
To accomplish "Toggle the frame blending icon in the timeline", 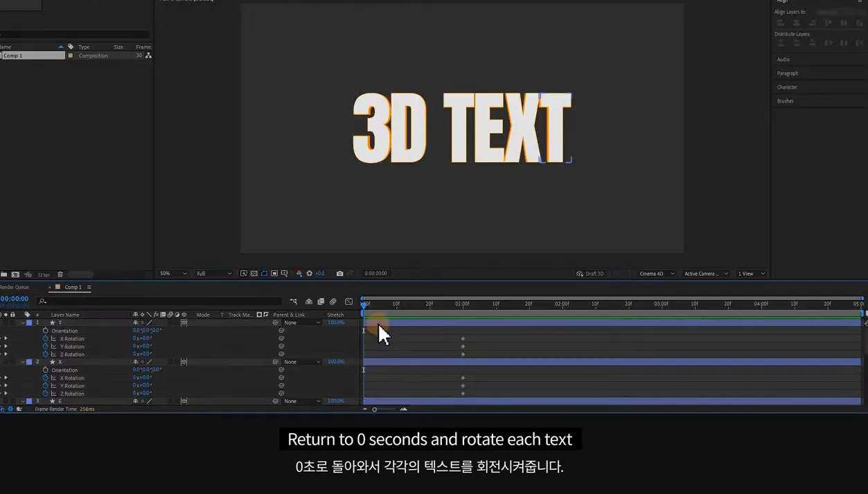I will click(x=321, y=301).
